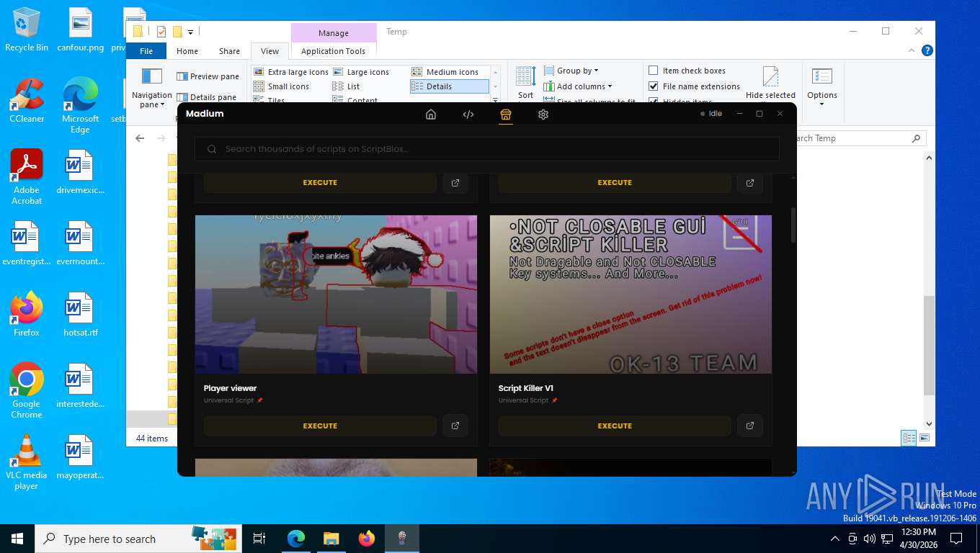The width and height of the screenshot is (980, 553).
Task: Open CCleaner desktop shortcut
Action: coord(27,101)
